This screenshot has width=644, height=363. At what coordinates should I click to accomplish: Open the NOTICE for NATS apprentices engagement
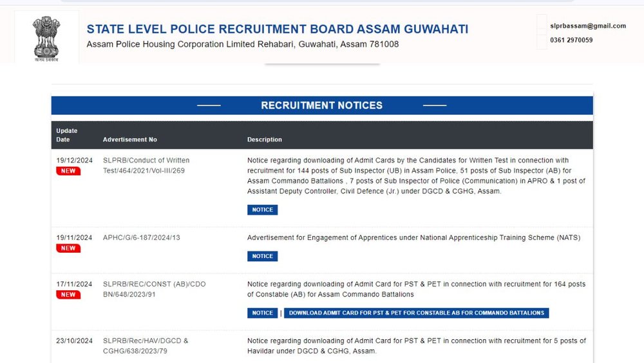click(262, 256)
